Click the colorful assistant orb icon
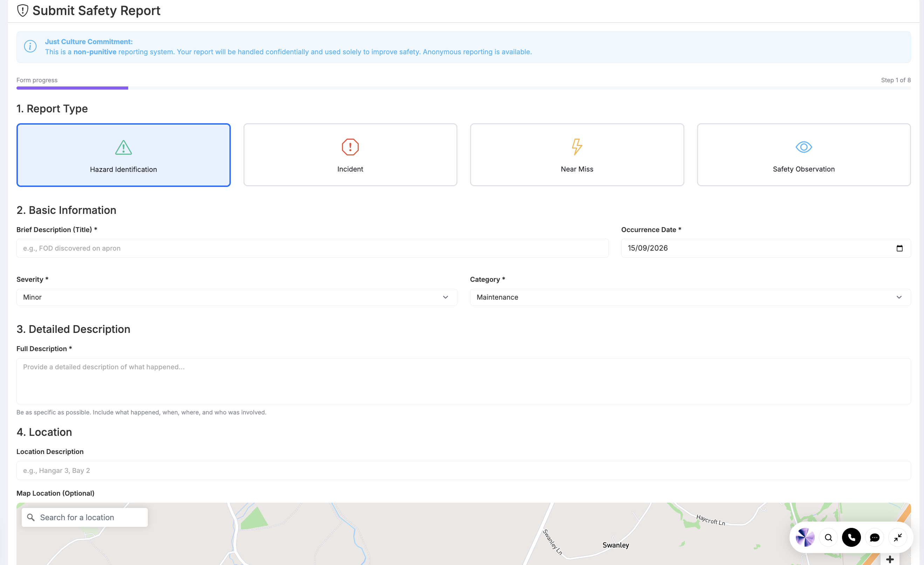 [805, 537]
